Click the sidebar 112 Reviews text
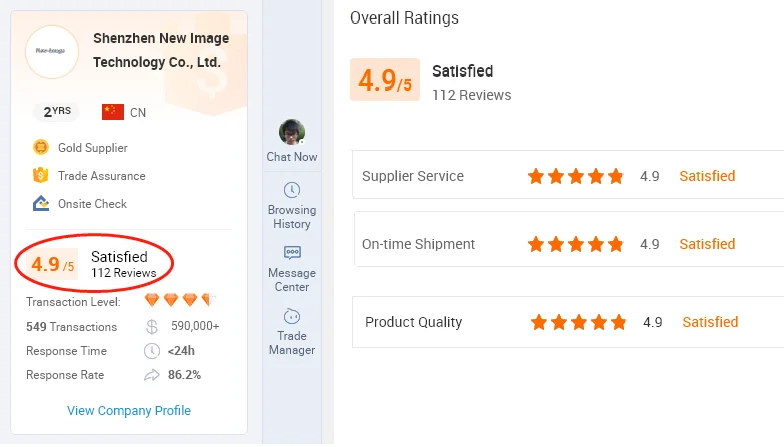784x447 pixels. click(124, 273)
